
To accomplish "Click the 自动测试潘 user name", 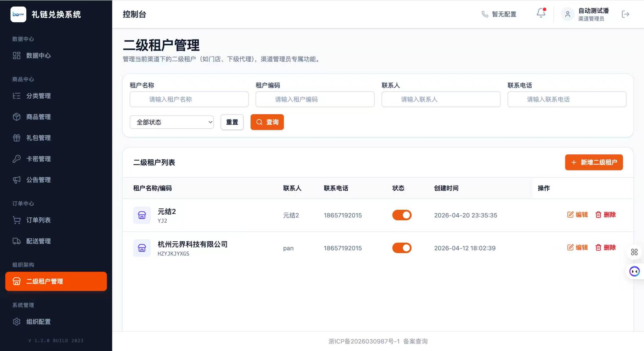I will [x=594, y=11].
